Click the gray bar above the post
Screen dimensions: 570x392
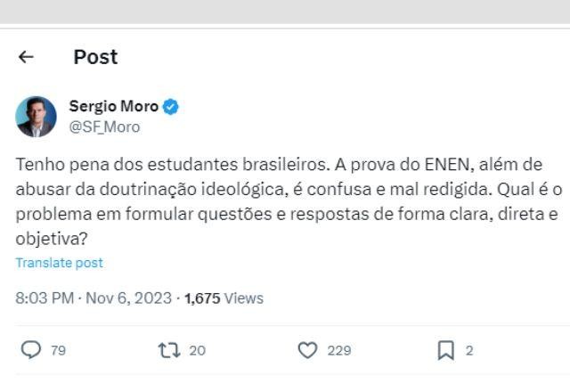pos(285,12)
